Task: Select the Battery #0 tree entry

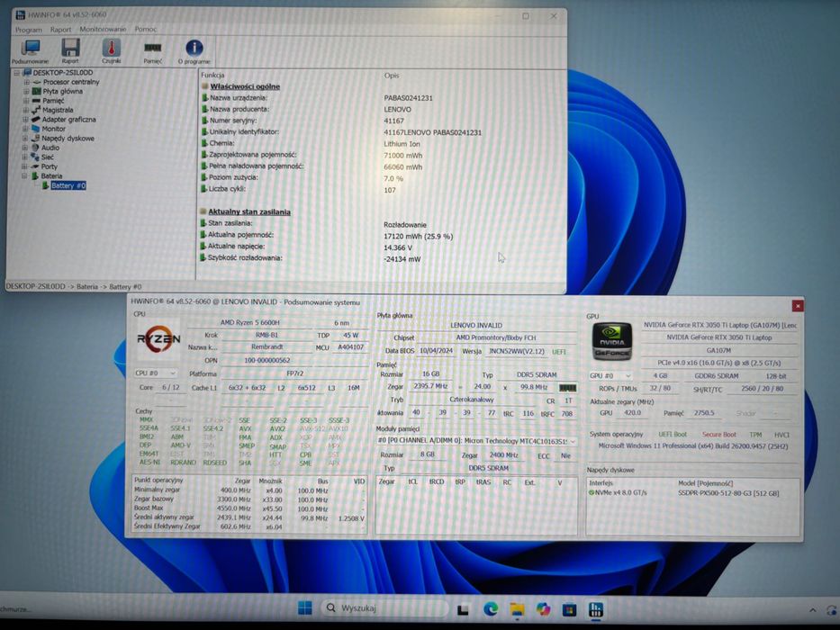Action: coord(68,185)
